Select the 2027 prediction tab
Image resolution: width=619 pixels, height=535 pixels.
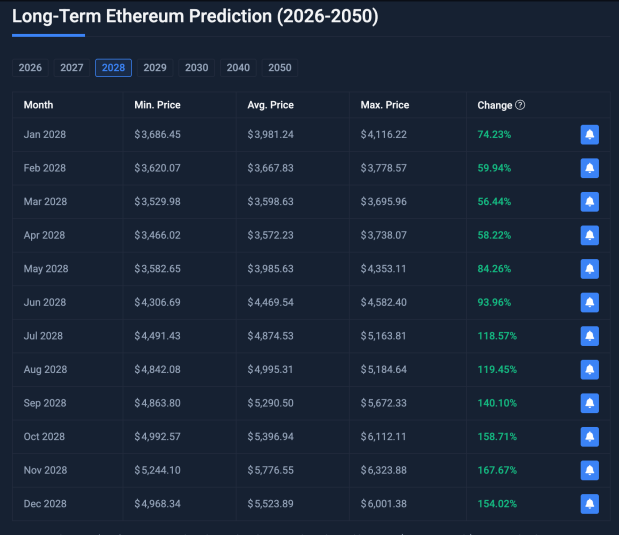tap(72, 68)
